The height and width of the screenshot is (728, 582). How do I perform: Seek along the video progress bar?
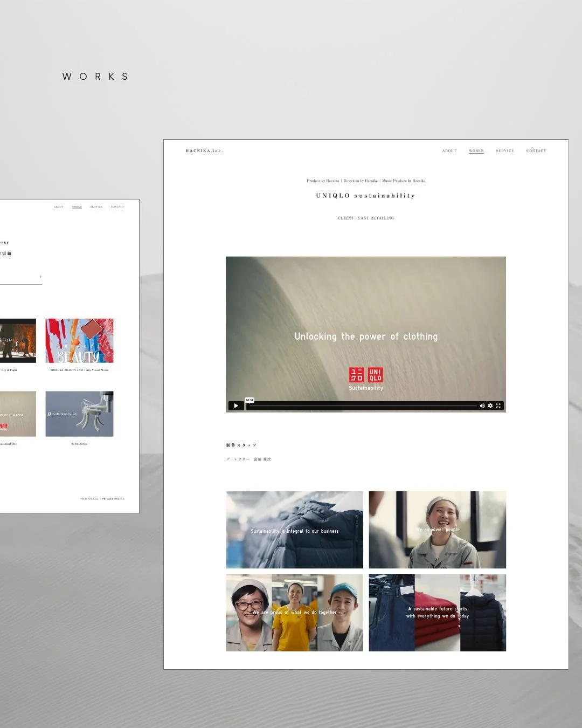(x=362, y=406)
